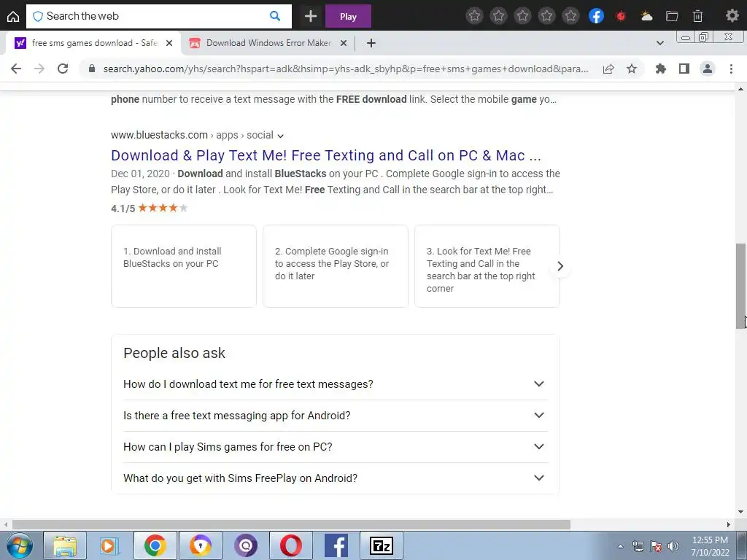Open Opera browser from taskbar
The height and width of the screenshot is (560, 747).
click(290, 545)
